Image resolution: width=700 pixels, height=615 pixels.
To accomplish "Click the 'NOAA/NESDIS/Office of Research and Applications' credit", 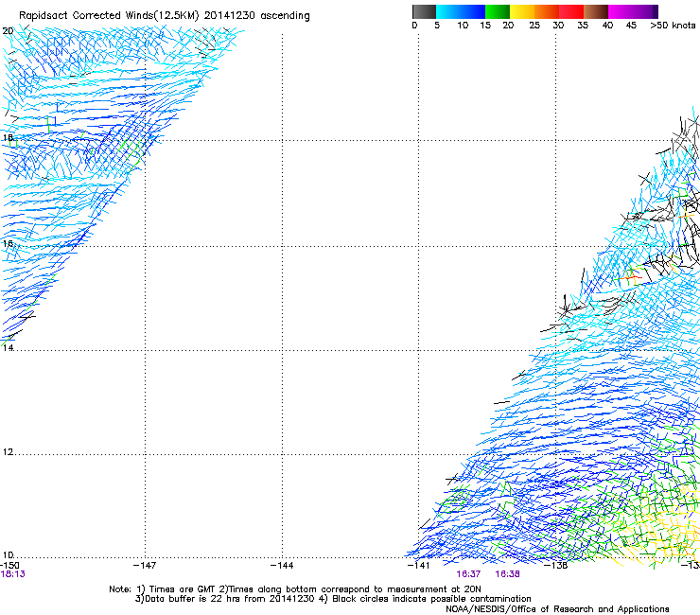I will click(557, 609).
